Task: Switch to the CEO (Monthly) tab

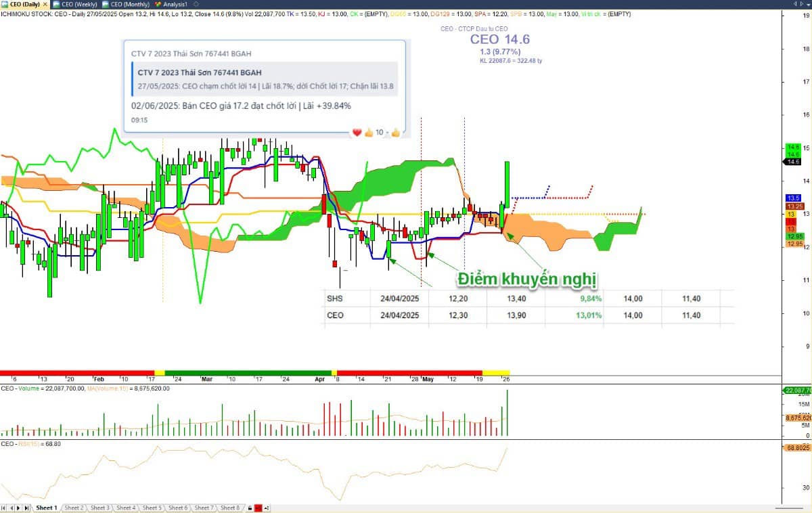Action: pyautogui.click(x=126, y=4)
